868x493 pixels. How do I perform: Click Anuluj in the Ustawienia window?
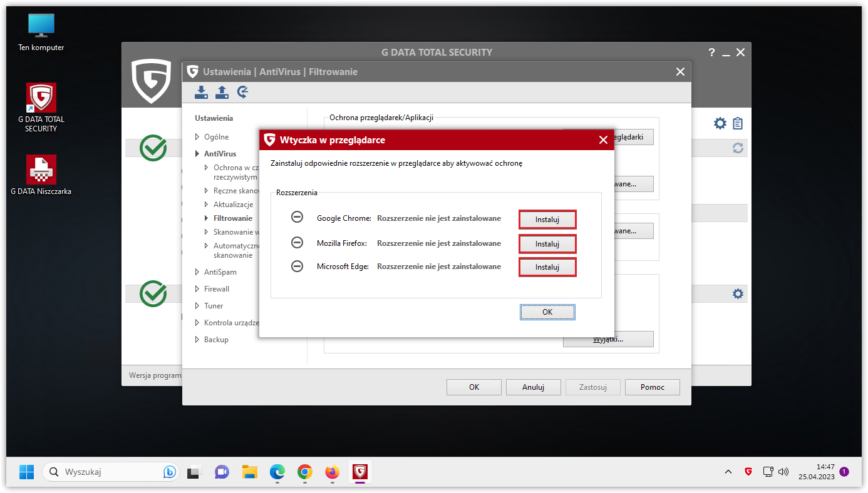click(x=534, y=387)
